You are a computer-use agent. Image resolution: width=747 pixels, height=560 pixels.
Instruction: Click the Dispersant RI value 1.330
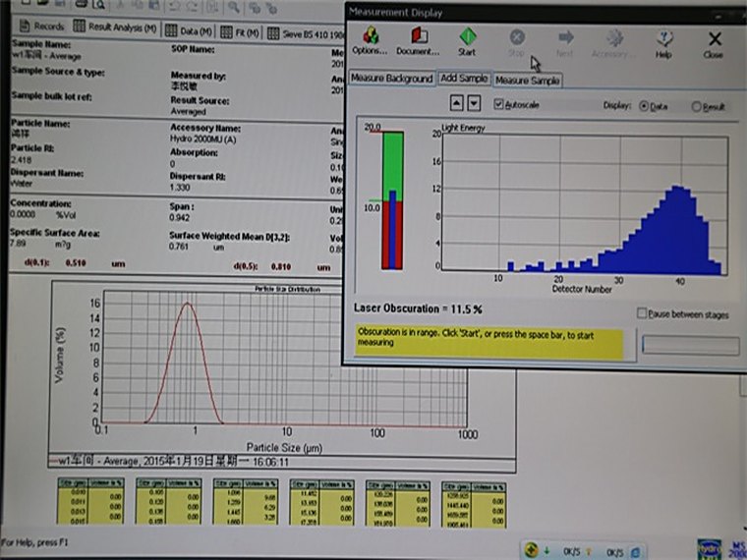[180, 187]
